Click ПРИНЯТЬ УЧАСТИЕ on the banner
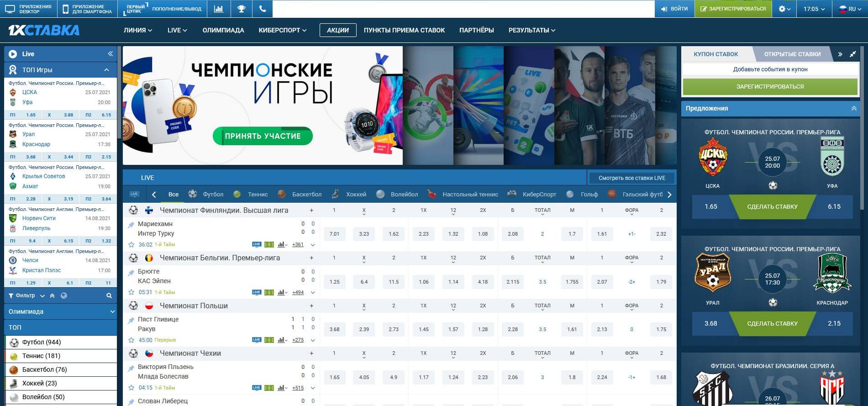 [263, 136]
